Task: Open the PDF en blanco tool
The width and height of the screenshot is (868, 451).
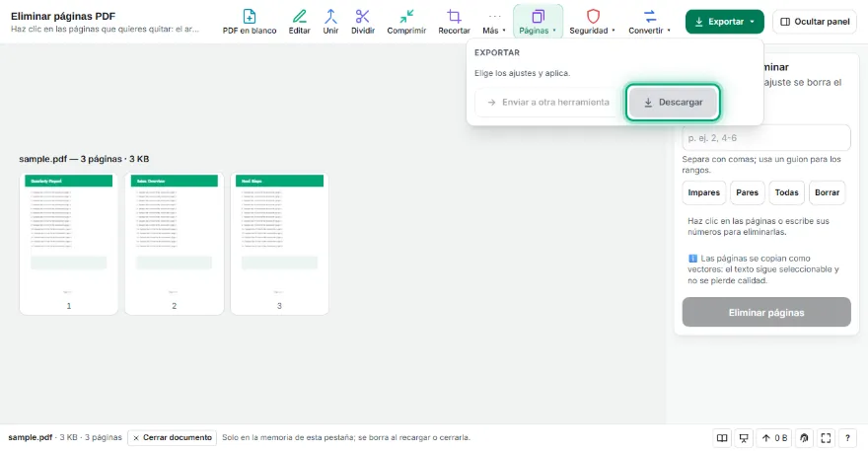Action: click(250, 22)
